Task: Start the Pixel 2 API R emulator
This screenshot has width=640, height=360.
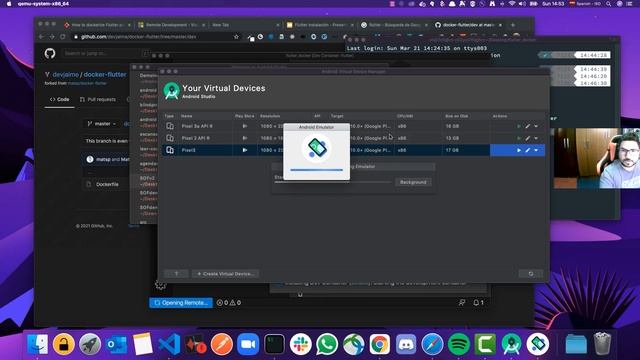Action: coord(519,138)
